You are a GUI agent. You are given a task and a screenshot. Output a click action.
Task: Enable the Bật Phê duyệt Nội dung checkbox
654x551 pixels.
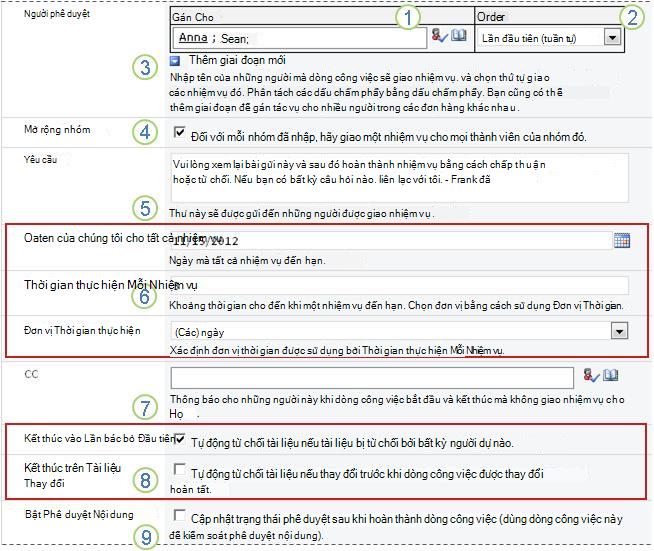179,515
